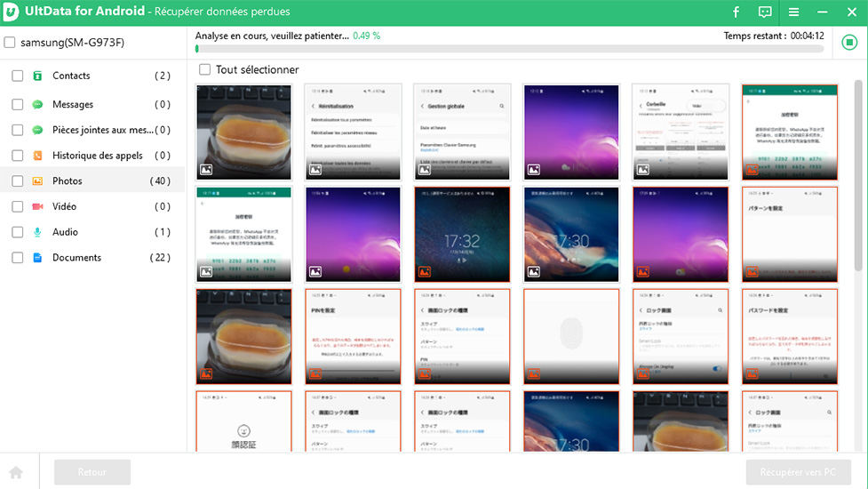The height and width of the screenshot is (489, 868).
Task: Open Pièces jointes aux messages category
Action: click(102, 130)
